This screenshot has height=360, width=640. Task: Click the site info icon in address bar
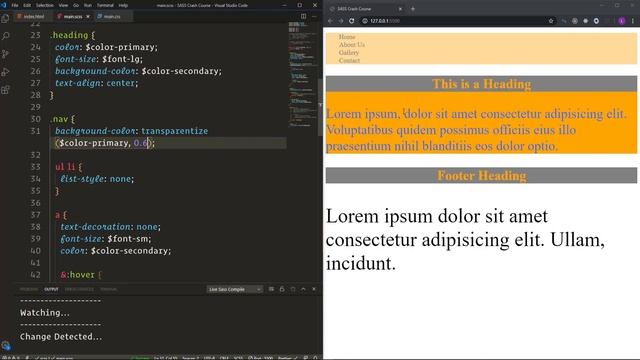(365, 21)
